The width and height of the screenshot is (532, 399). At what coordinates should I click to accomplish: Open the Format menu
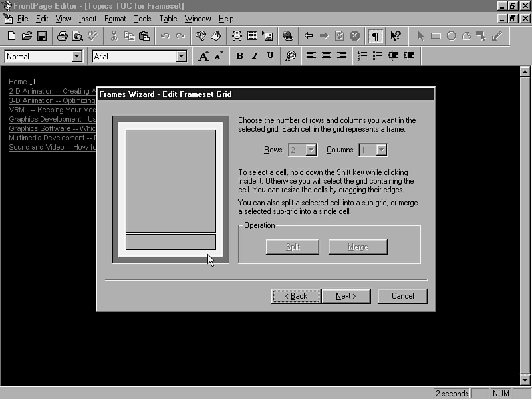tap(115, 19)
